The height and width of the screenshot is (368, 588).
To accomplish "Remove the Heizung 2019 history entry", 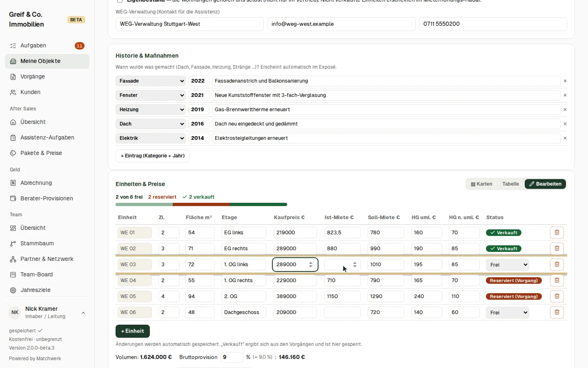I will 565,110.
